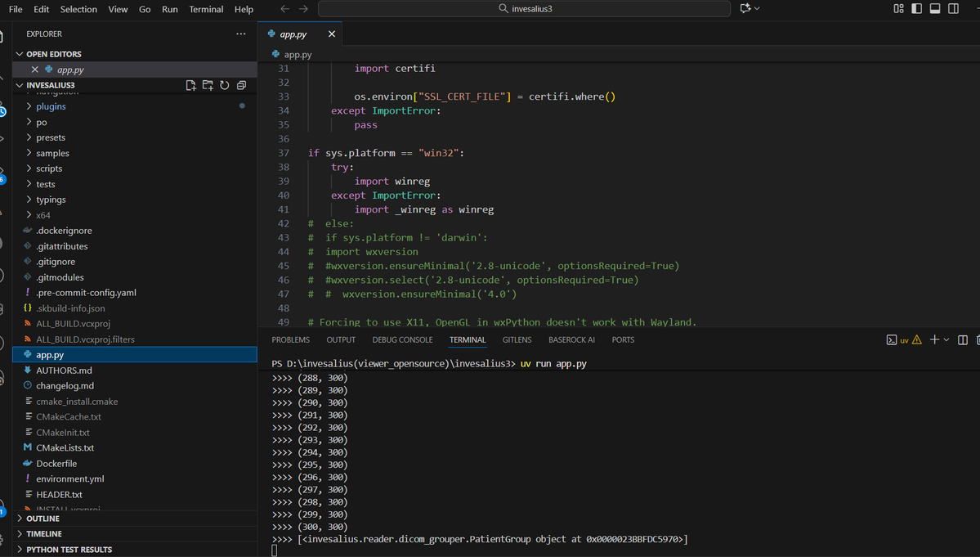The width and height of the screenshot is (980, 557).
Task: Split the terminal pane
Action: coord(963,340)
